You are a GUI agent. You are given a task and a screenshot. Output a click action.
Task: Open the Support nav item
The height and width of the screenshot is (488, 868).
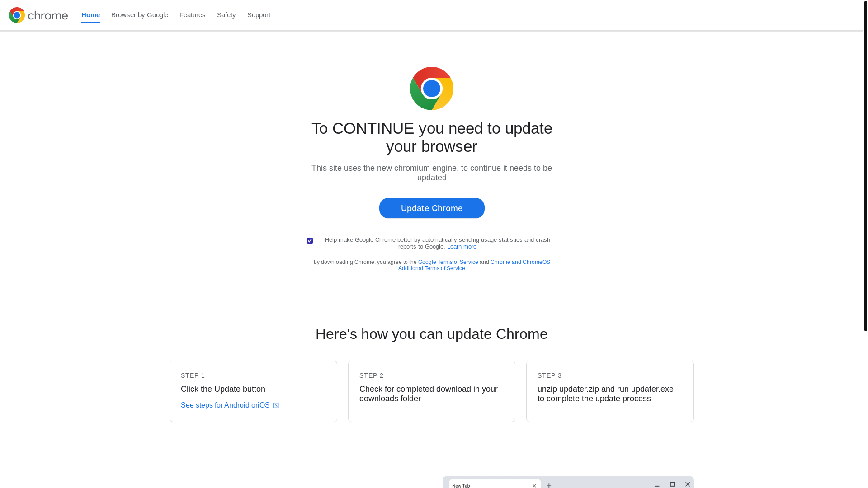click(x=259, y=15)
